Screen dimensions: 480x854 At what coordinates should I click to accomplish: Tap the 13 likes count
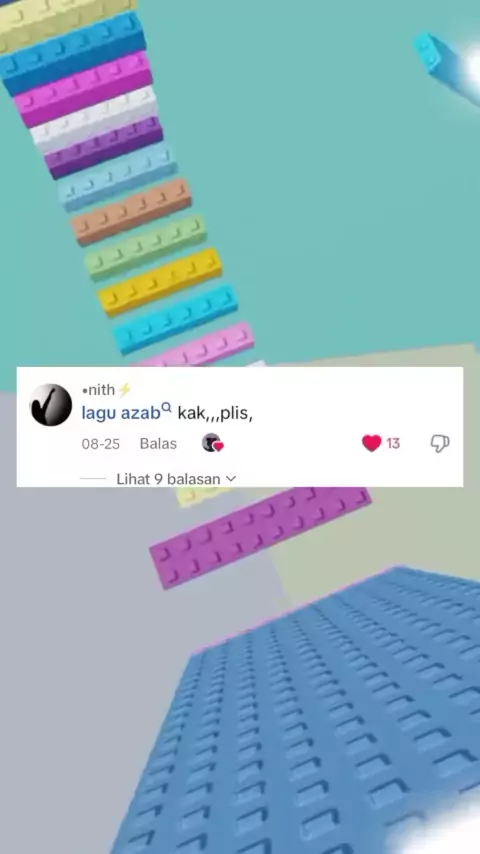click(x=393, y=443)
